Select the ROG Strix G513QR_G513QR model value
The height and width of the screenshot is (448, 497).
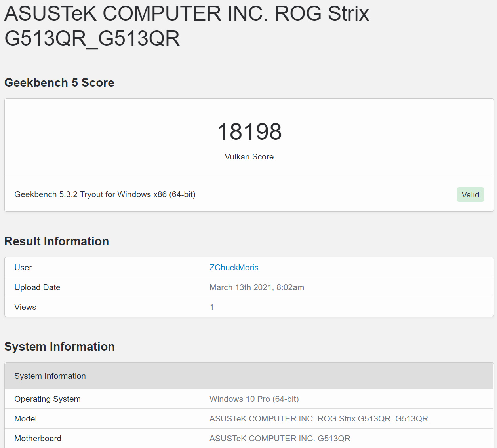[319, 419]
